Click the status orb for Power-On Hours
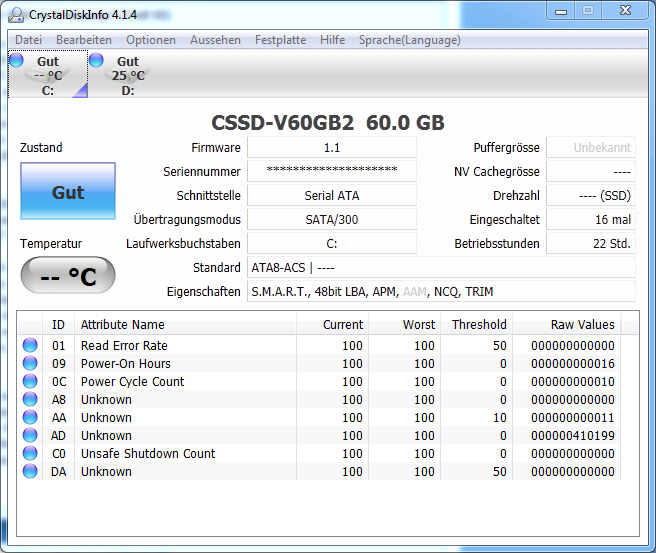 [x=30, y=363]
